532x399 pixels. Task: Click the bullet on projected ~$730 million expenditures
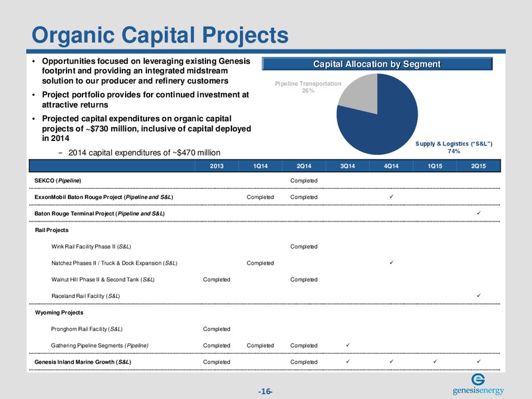[x=146, y=128]
